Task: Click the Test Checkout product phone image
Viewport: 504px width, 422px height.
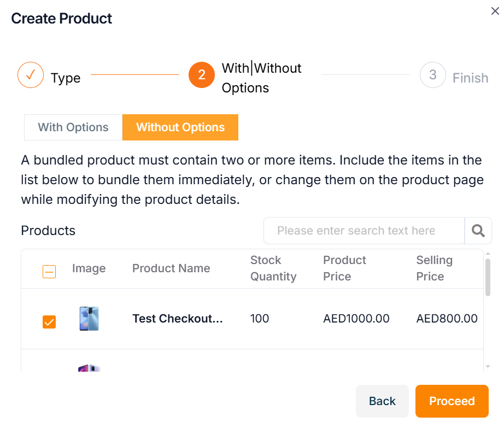Action: pos(89,319)
